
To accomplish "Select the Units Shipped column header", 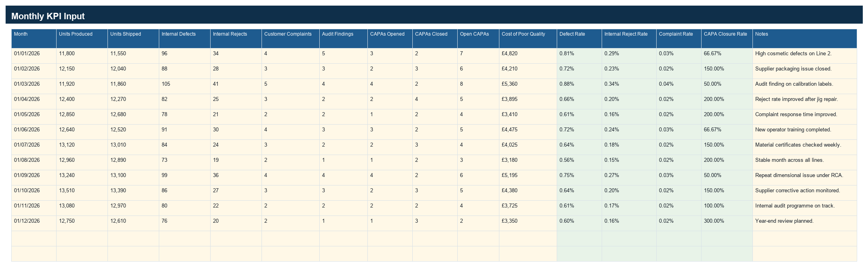I will click(x=134, y=38).
